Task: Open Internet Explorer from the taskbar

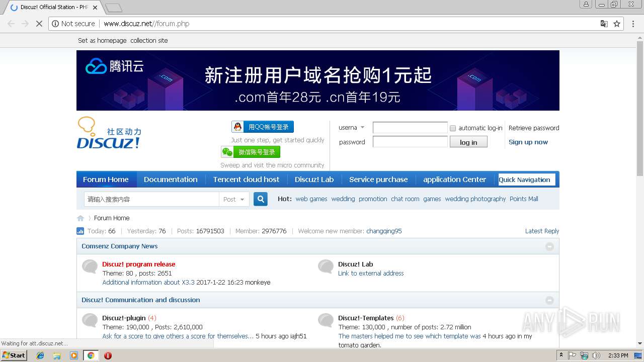Action: pyautogui.click(x=40, y=355)
